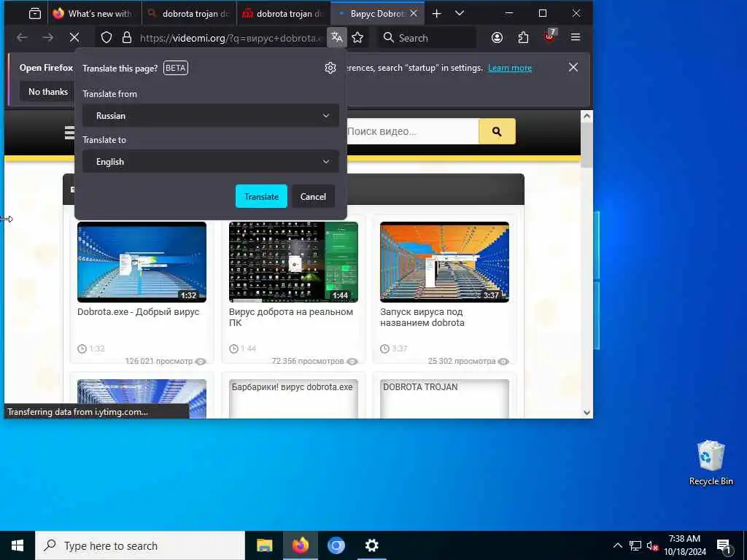Screen dimensions: 747x560
Task: Open uBlock extension icon with badge
Action: (550, 36)
